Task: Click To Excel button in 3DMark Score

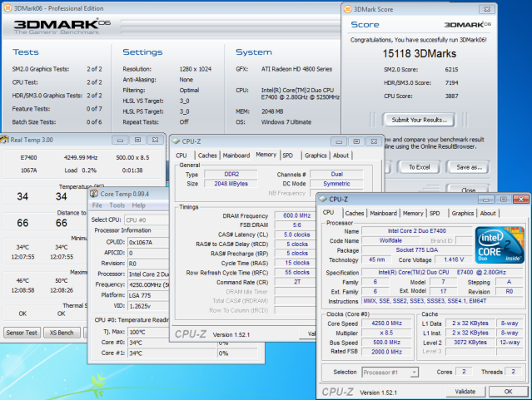Action: click(419, 167)
